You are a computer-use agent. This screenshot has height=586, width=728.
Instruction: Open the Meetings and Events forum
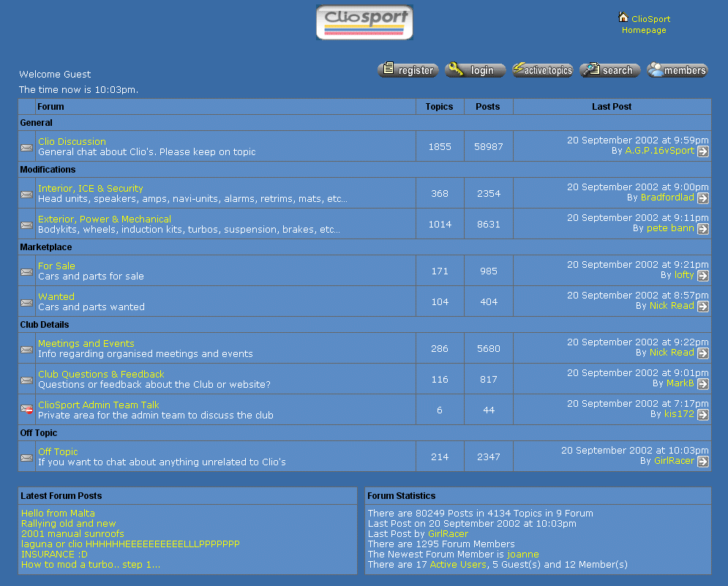tap(86, 343)
